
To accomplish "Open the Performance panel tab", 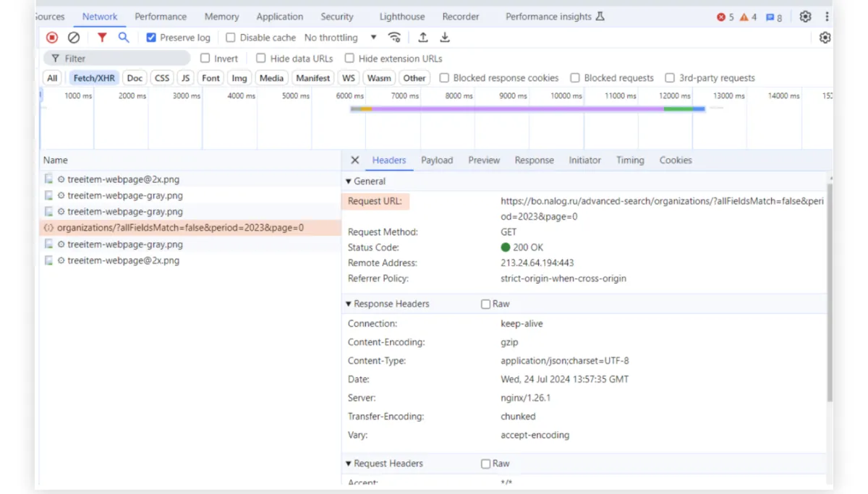I will [161, 17].
